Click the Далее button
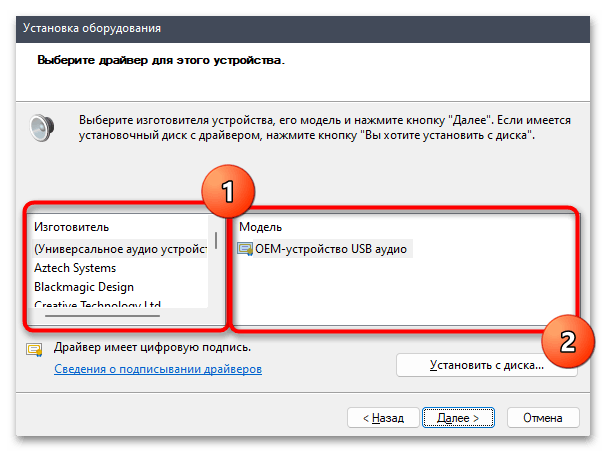Viewport: 606px width, 452px height. point(458,418)
